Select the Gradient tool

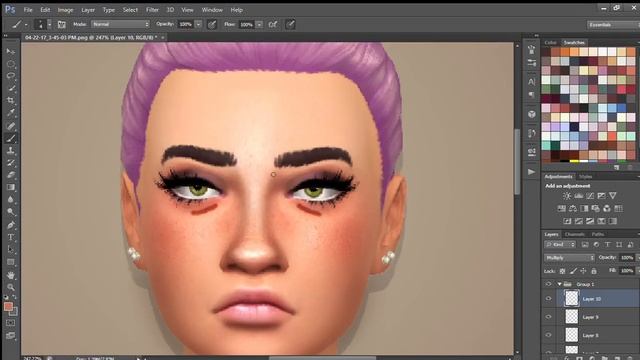coord(11,187)
